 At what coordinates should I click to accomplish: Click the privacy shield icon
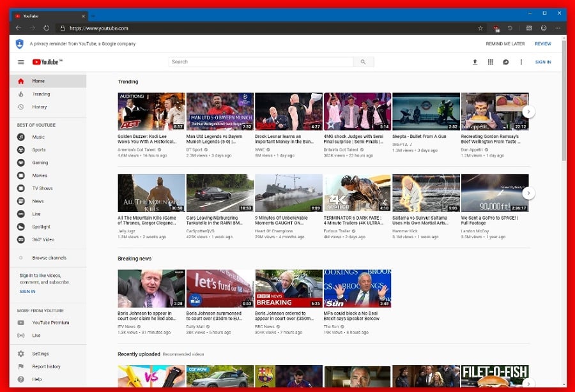point(19,43)
